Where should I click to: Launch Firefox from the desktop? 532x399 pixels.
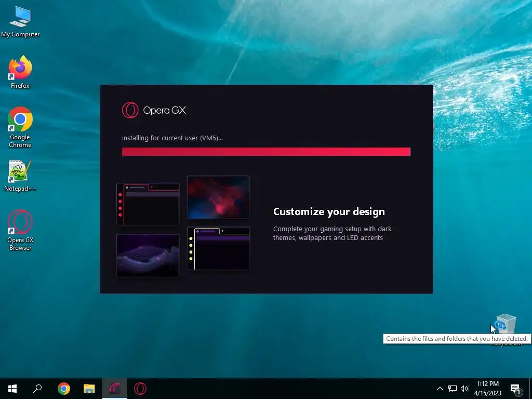click(20, 72)
